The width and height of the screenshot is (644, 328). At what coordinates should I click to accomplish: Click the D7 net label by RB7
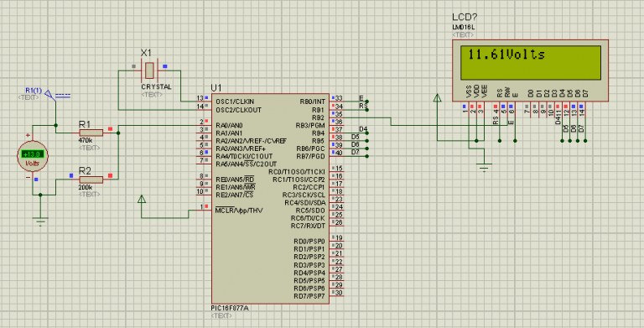(x=356, y=153)
